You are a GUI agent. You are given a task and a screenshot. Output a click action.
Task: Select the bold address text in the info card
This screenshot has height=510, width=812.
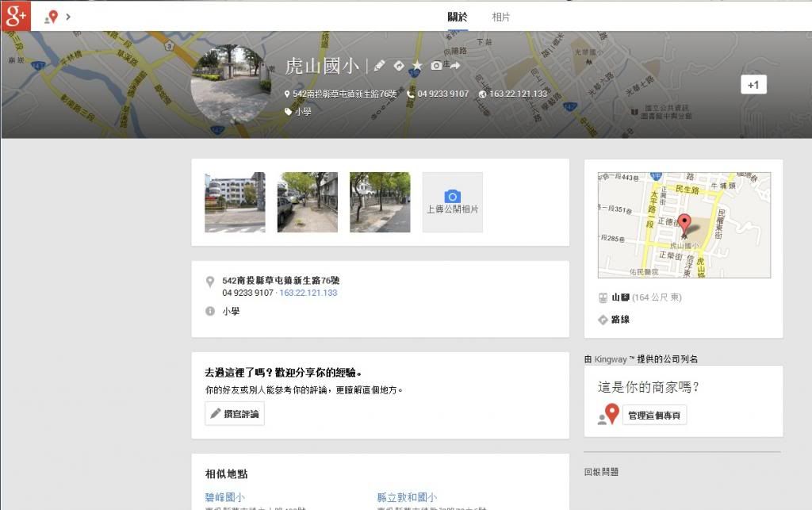coord(281,281)
